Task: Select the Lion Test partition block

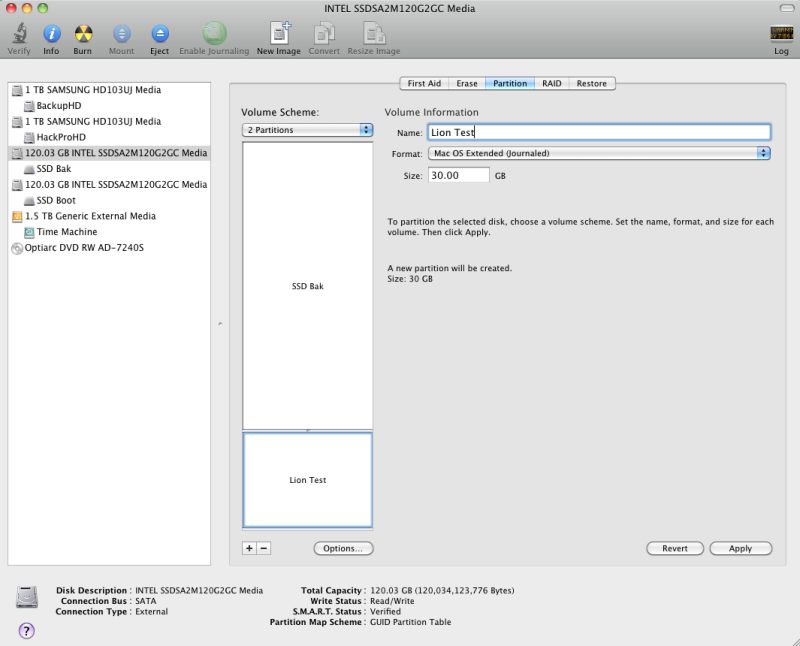Action: (308, 480)
